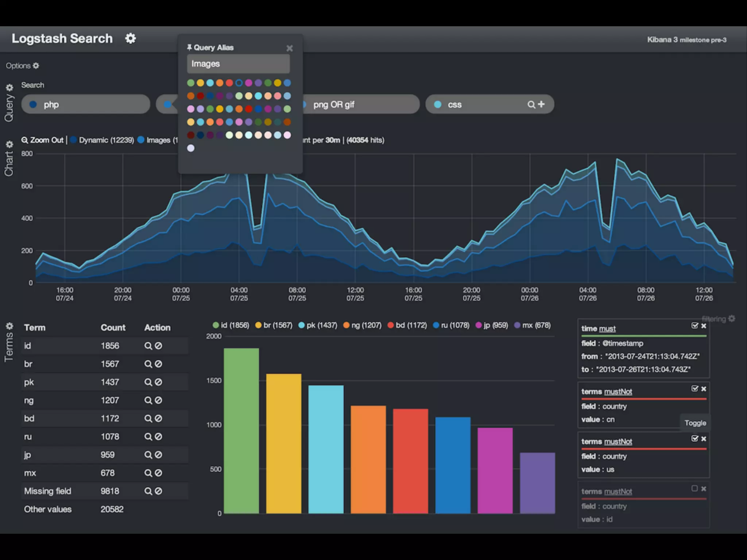The image size is (747, 560).
Task: Click the Options gear icon
Action: tap(36, 66)
